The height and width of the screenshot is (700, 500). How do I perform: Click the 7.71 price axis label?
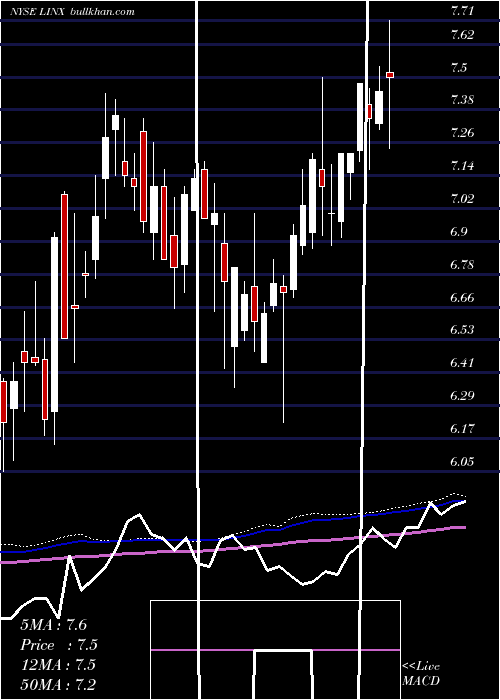coord(462,12)
